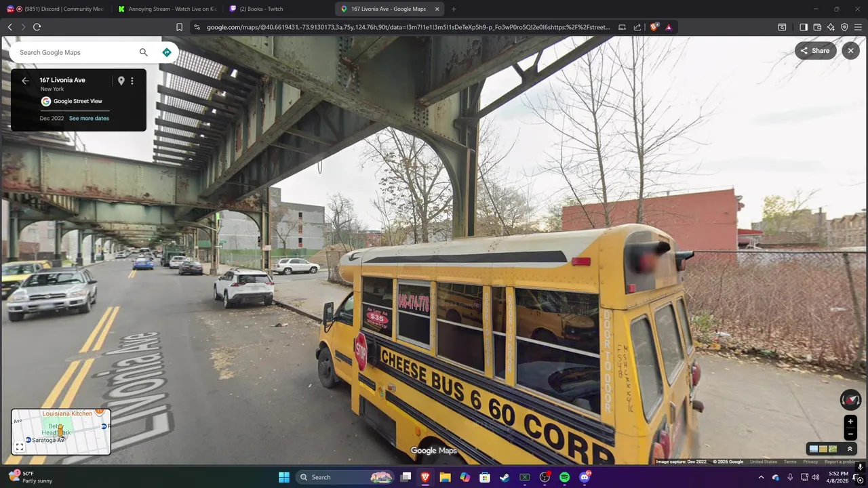
Task: Click the minimap thumbnail of Saratoga Av area
Action: (61, 432)
